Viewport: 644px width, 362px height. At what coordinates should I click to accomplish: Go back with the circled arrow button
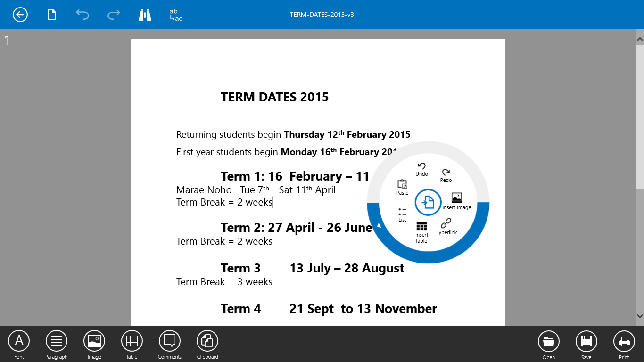20,15
